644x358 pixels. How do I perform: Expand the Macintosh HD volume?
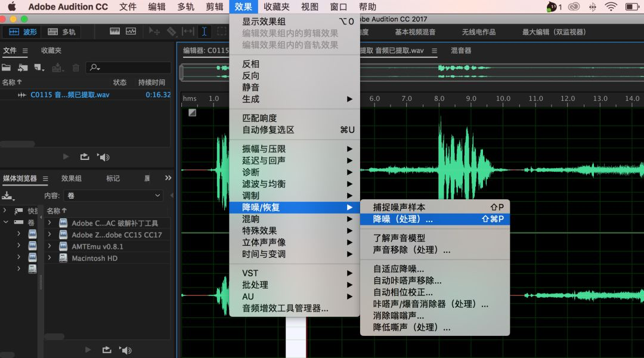tap(49, 258)
